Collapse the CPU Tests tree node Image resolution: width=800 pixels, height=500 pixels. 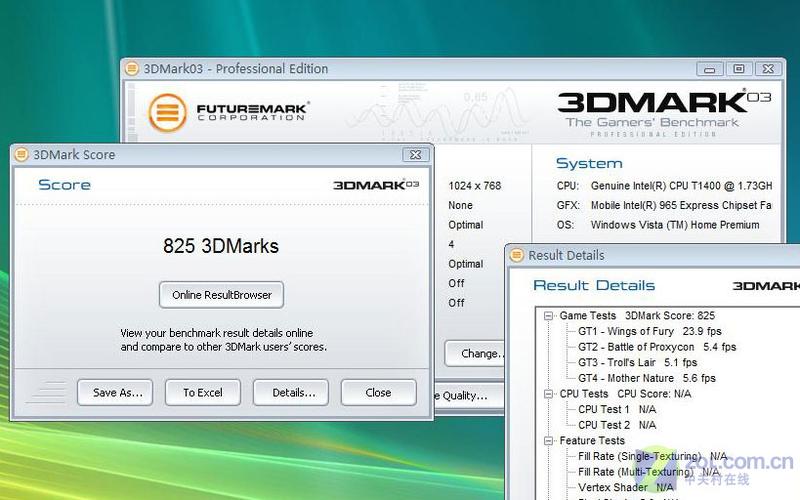[x=548, y=394]
